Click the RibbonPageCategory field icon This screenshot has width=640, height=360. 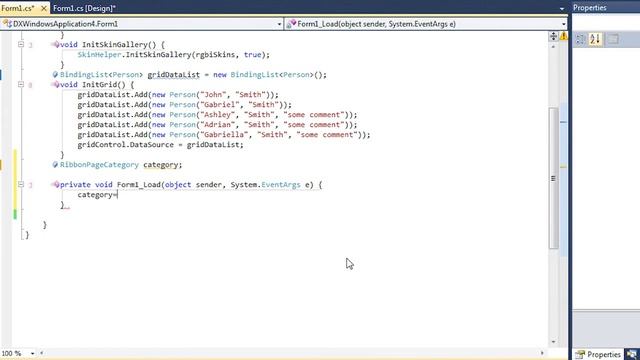pyautogui.click(x=55, y=164)
